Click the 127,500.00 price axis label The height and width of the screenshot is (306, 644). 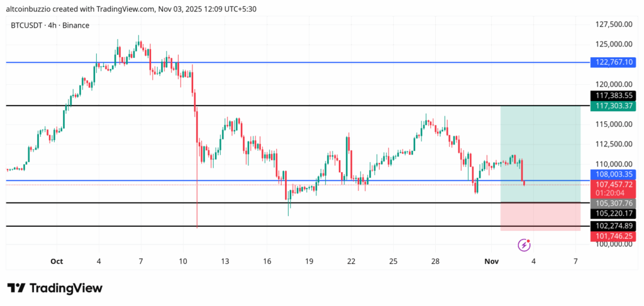click(613, 24)
